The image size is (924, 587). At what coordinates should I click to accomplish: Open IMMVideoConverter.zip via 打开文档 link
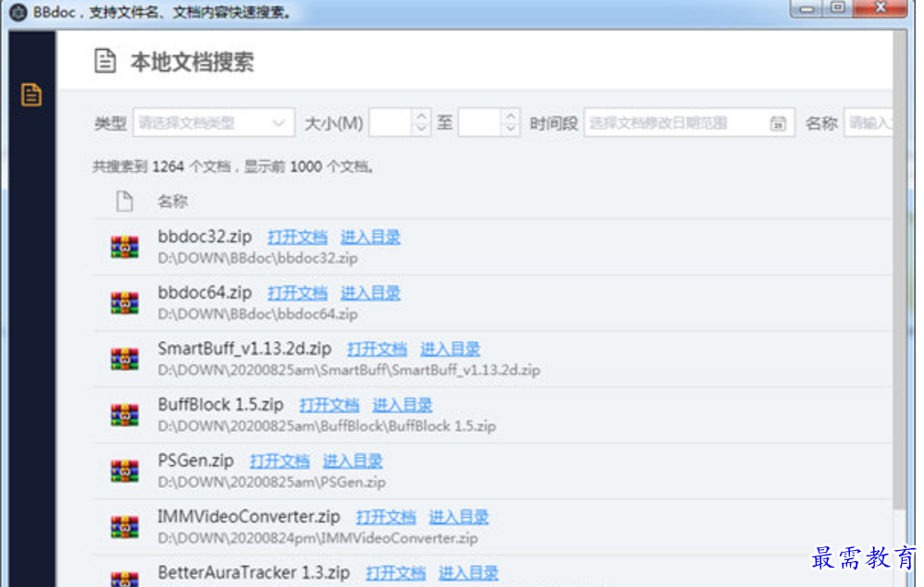(x=386, y=517)
